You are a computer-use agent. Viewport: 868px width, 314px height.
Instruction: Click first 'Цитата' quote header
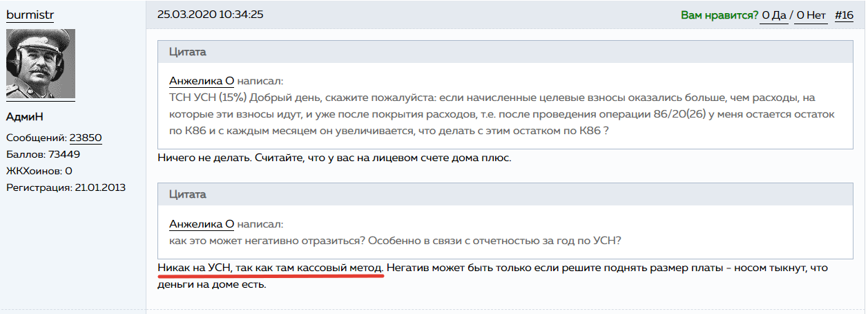[x=505, y=52]
